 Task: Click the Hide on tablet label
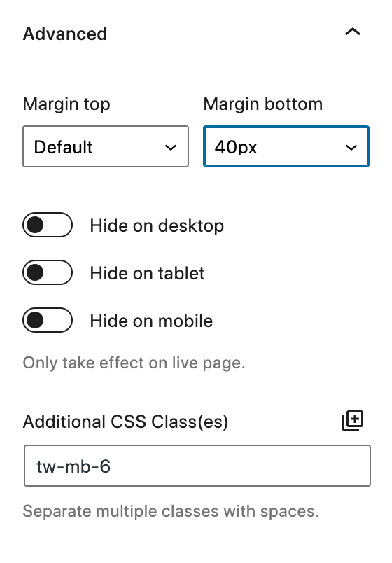147,273
